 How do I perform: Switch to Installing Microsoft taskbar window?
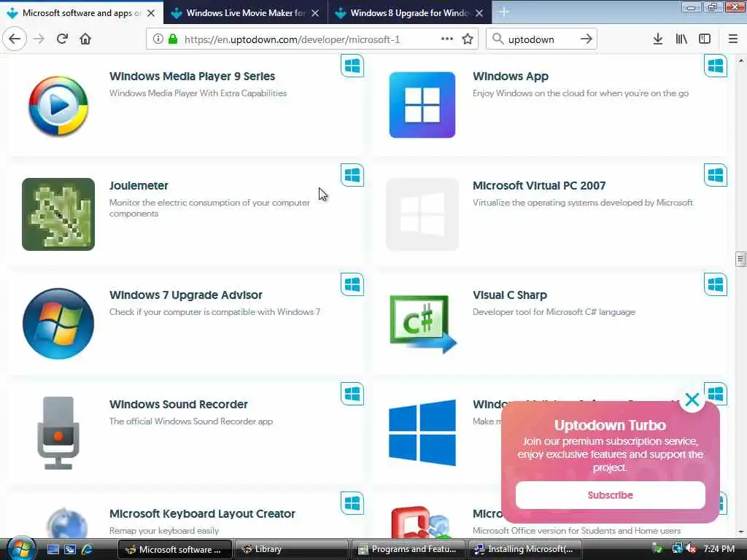click(x=524, y=549)
